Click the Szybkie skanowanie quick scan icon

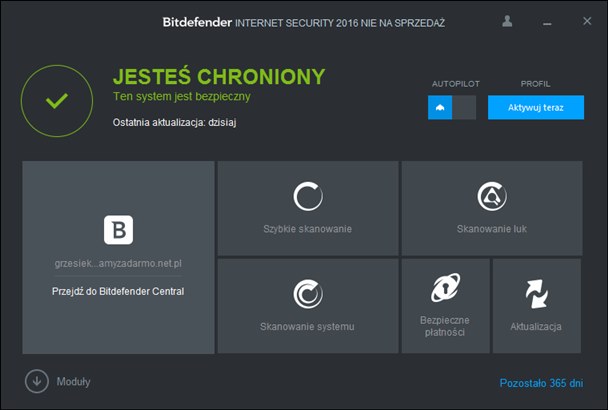(307, 196)
